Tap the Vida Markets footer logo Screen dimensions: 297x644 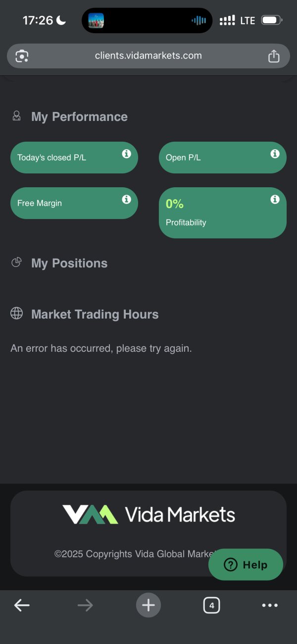pos(148,515)
